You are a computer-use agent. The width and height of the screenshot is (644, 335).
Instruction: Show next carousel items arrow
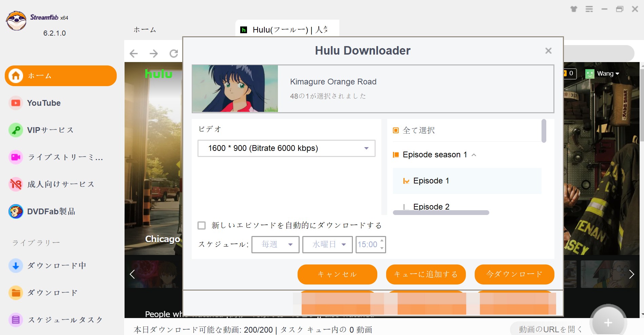coord(631,274)
